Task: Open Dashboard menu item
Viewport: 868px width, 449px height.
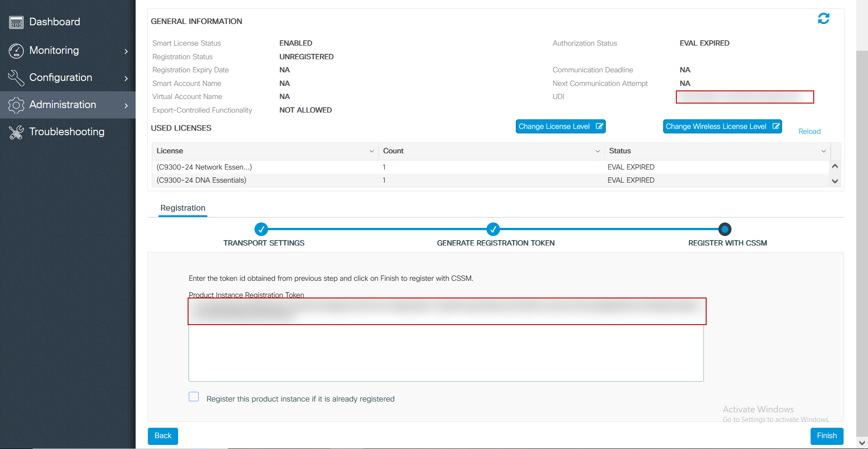Action: 68,22
